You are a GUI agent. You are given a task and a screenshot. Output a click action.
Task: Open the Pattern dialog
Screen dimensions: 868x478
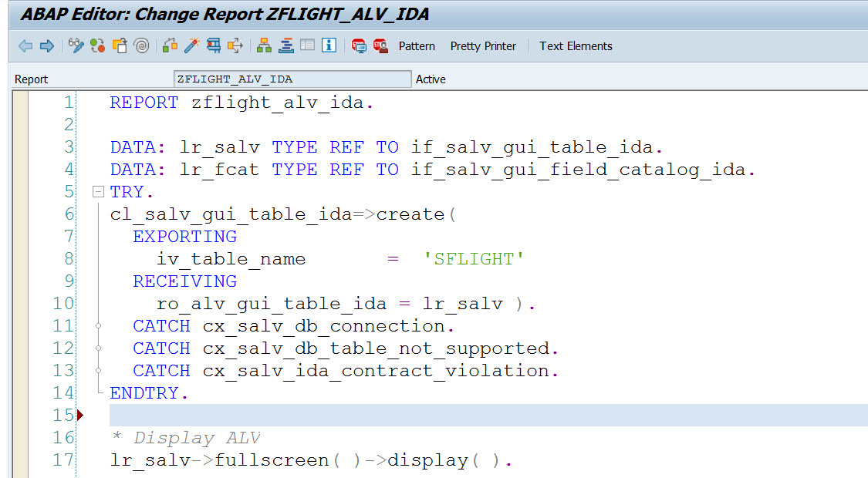pos(417,45)
